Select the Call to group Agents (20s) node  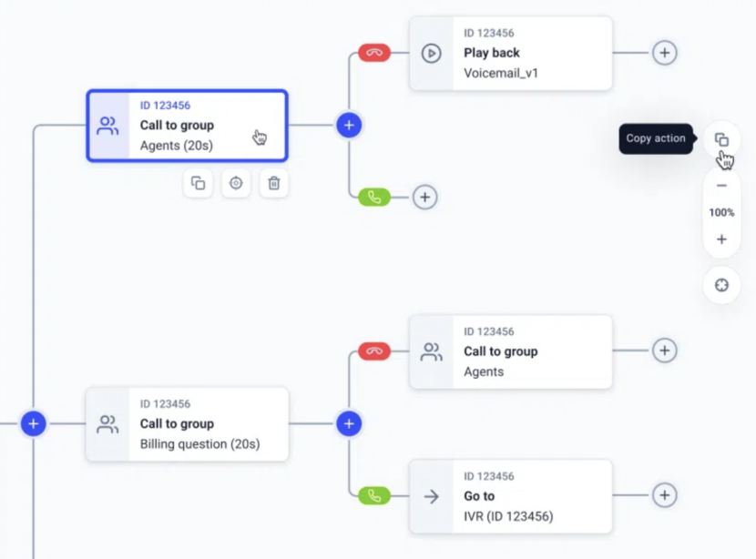click(x=187, y=125)
